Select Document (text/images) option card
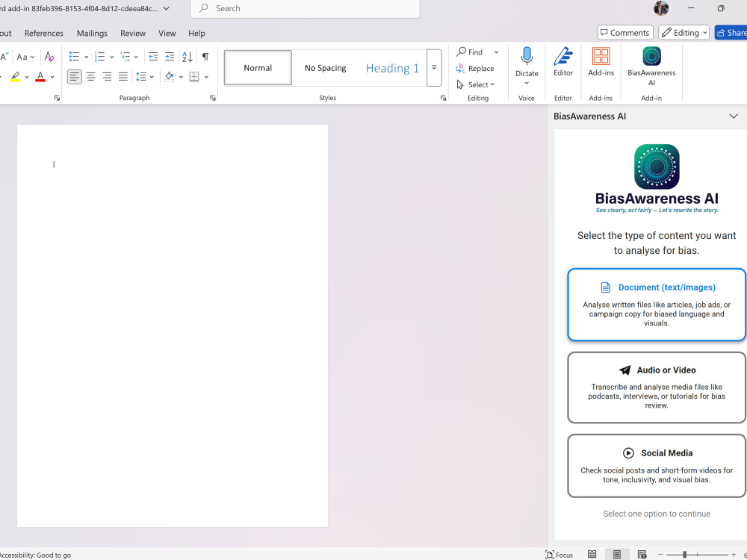Image resolution: width=747 pixels, height=560 pixels. point(657,305)
